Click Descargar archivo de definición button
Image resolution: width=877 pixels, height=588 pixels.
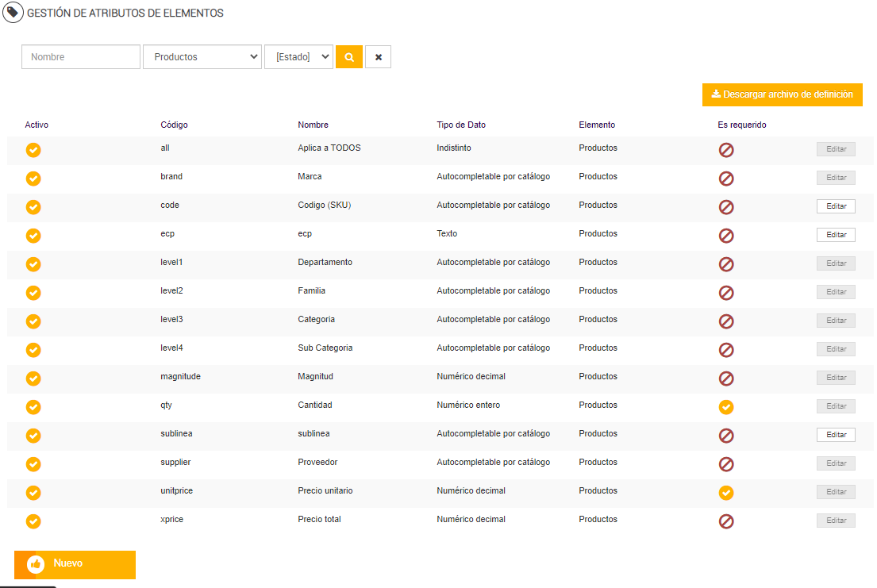782,94
